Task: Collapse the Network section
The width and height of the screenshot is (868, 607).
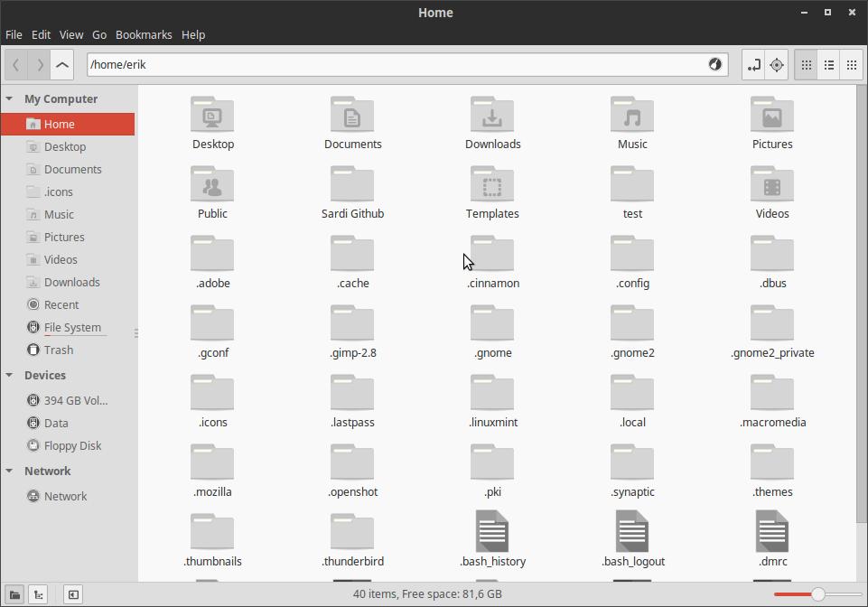Action: [9, 471]
